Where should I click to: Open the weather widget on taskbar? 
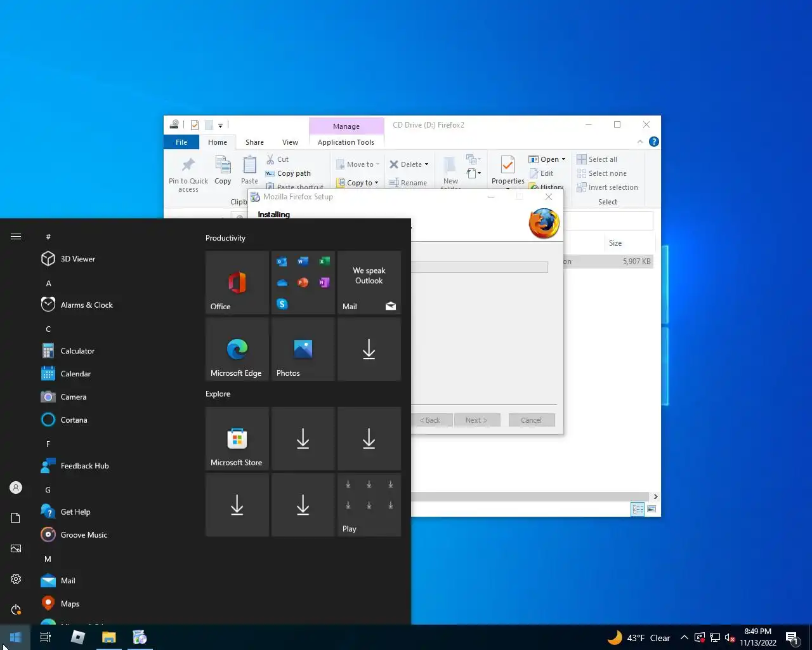(639, 638)
